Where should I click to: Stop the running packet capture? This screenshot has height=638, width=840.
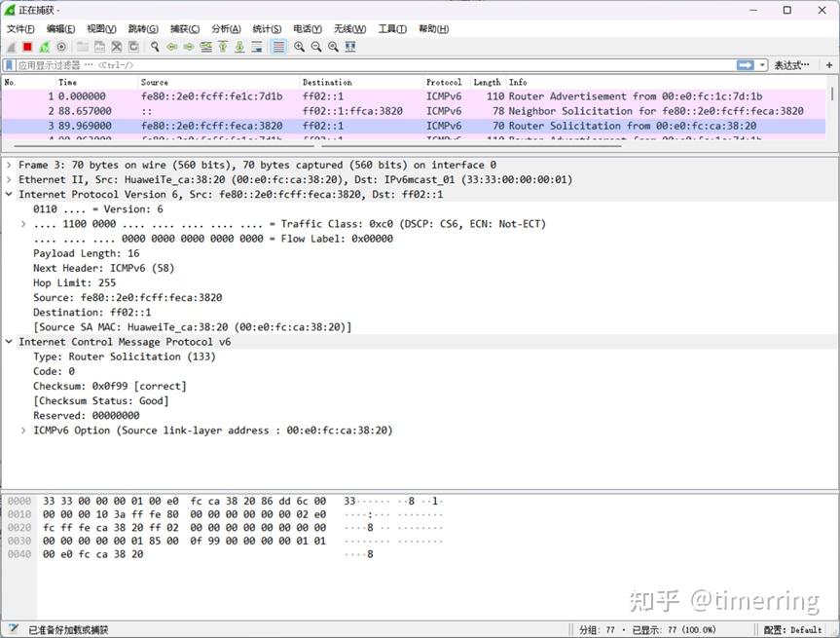pyautogui.click(x=27, y=47)
